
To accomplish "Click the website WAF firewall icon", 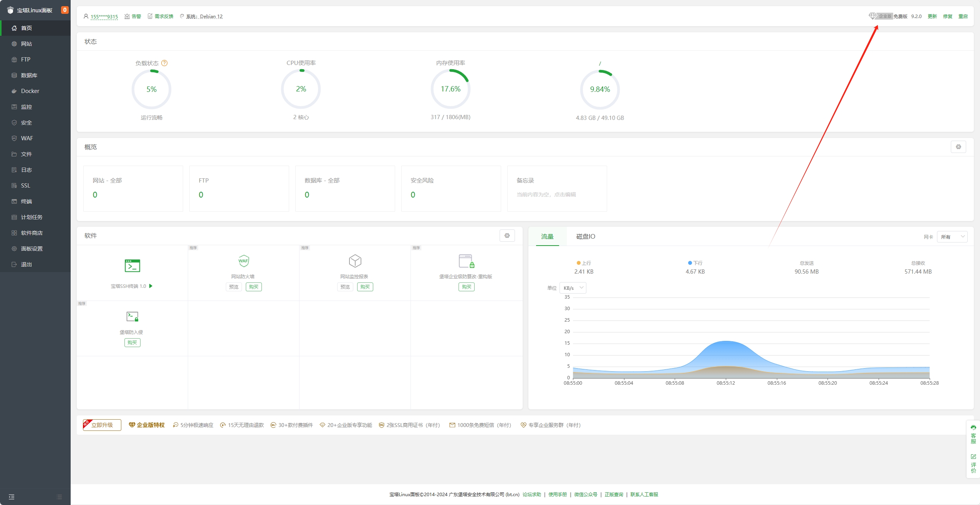I will 243,261.
